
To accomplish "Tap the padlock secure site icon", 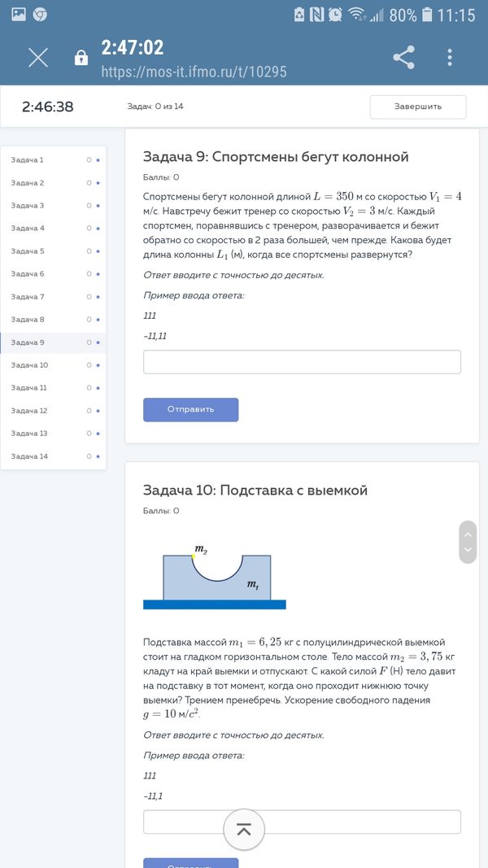I will (x=81, y=58).
